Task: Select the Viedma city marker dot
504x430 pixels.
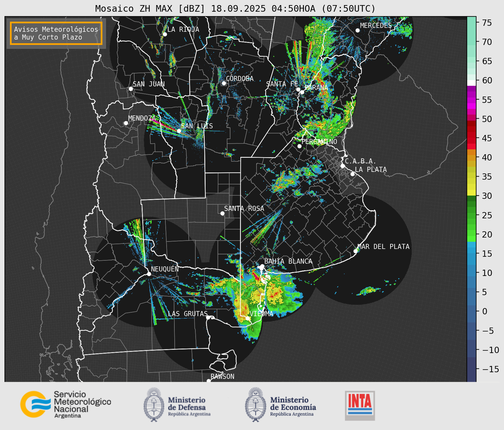Action: [x=248, y=318]
